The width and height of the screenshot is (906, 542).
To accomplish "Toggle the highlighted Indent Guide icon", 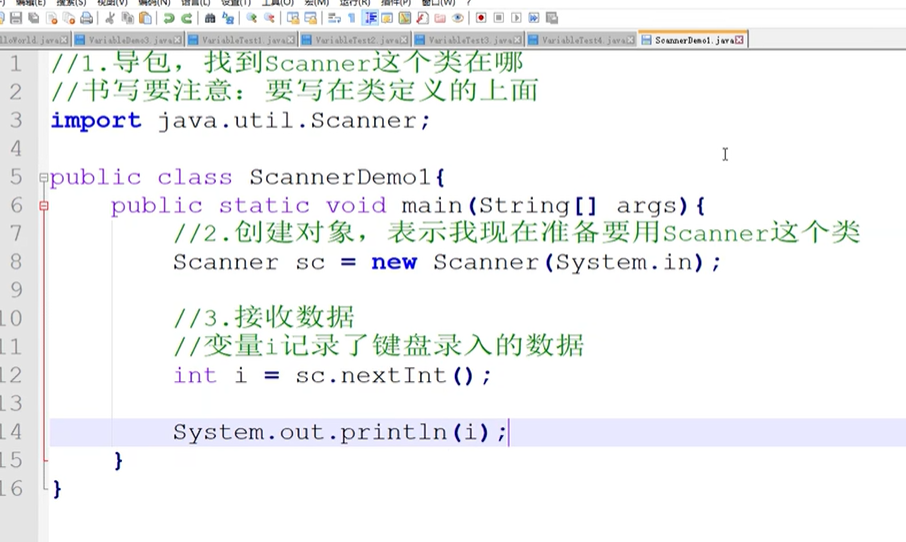I will (370, 18).
